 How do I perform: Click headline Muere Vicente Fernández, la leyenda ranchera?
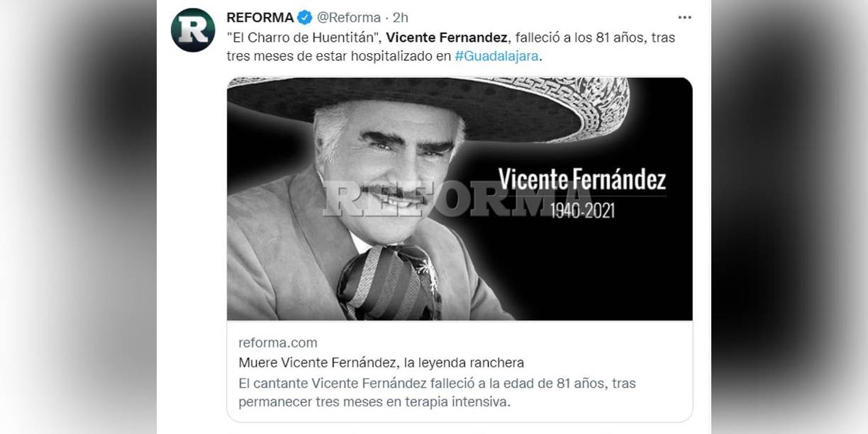[x=382, y=363]
